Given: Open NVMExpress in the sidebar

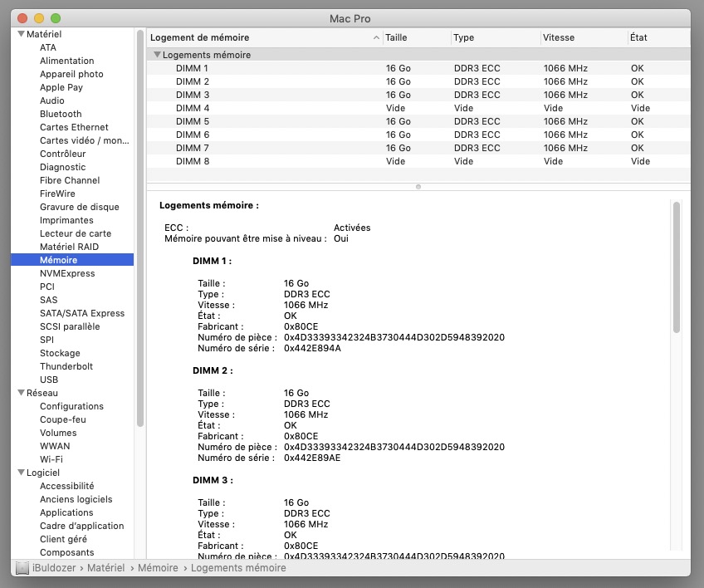Looking at the screenshot, I should (x=67, y=273).
